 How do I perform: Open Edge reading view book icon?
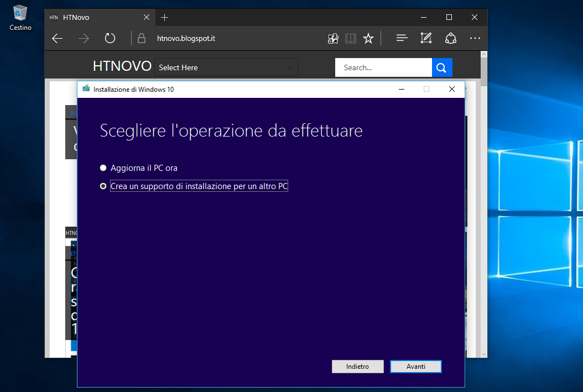point(351,38)
